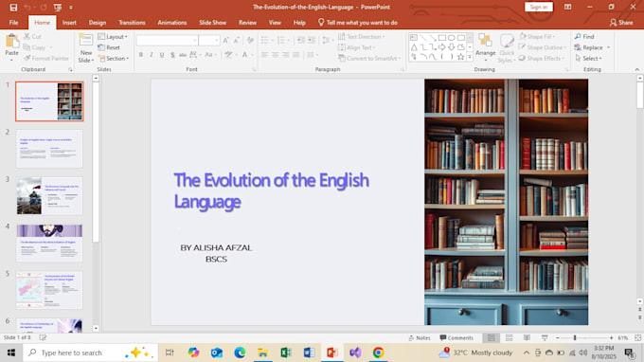This screenshot has width=644, height=362.
Task: Switch to the Transitions tab
Action: coord(132,23)
